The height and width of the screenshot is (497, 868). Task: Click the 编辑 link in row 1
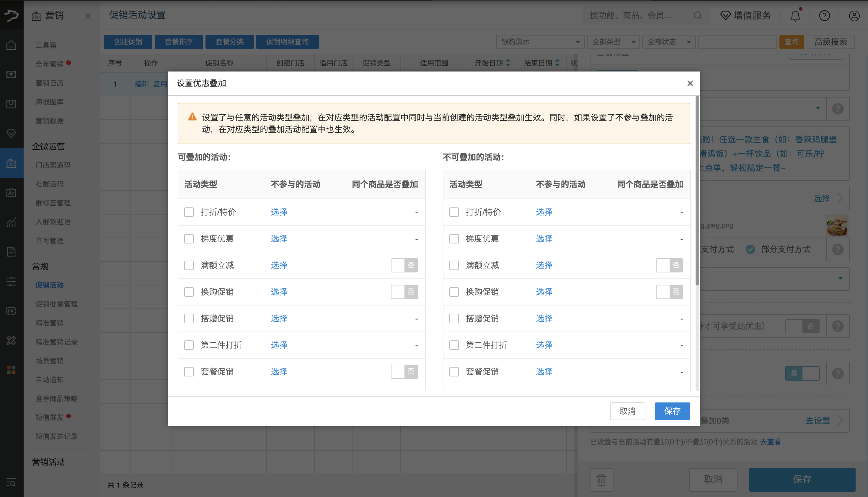pyautogui.click(x=141, y=84)
